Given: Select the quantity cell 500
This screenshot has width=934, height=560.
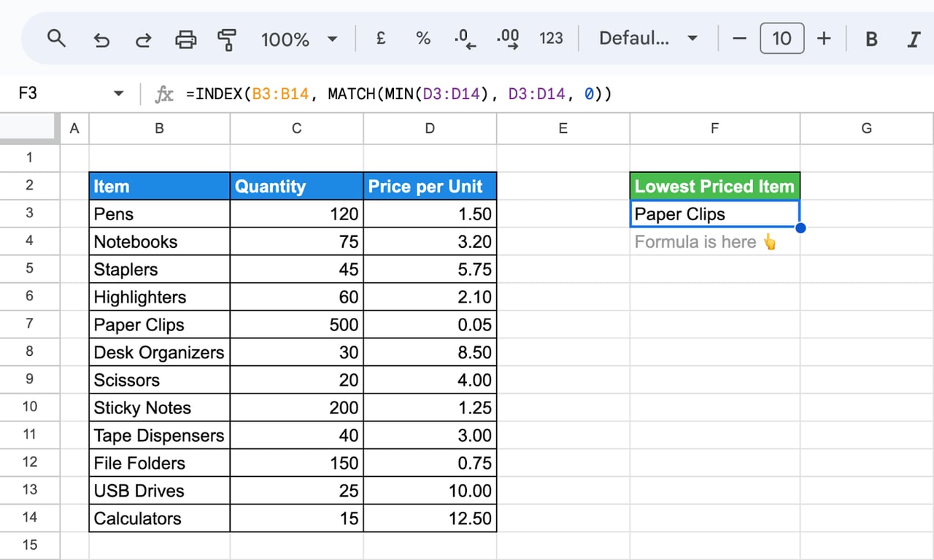Looking at the screenshot, I should tap(296, 324).
